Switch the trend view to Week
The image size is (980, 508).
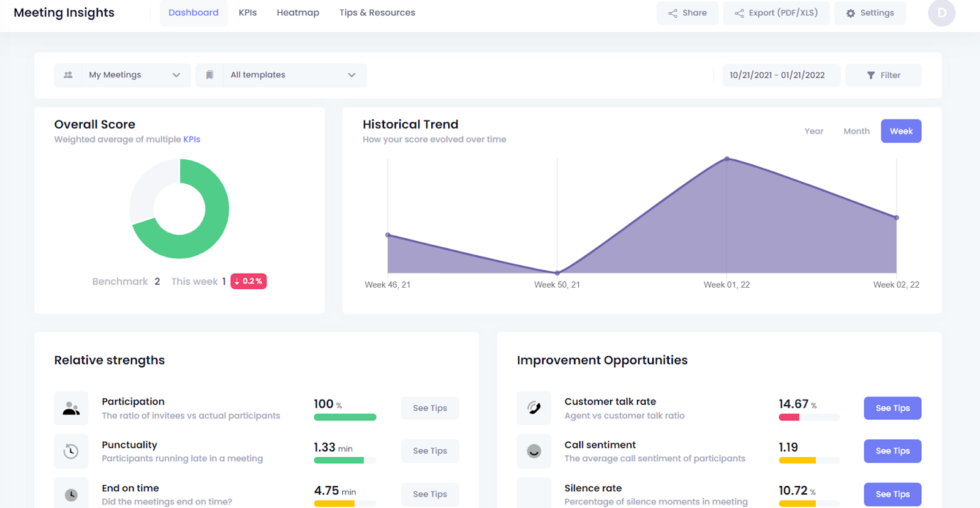[900, 131]
